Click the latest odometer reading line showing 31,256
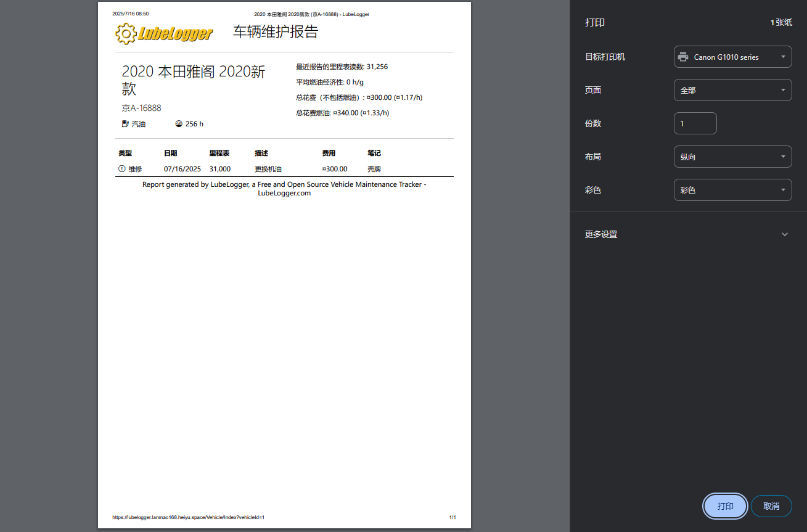 click(x=342, y=67)
